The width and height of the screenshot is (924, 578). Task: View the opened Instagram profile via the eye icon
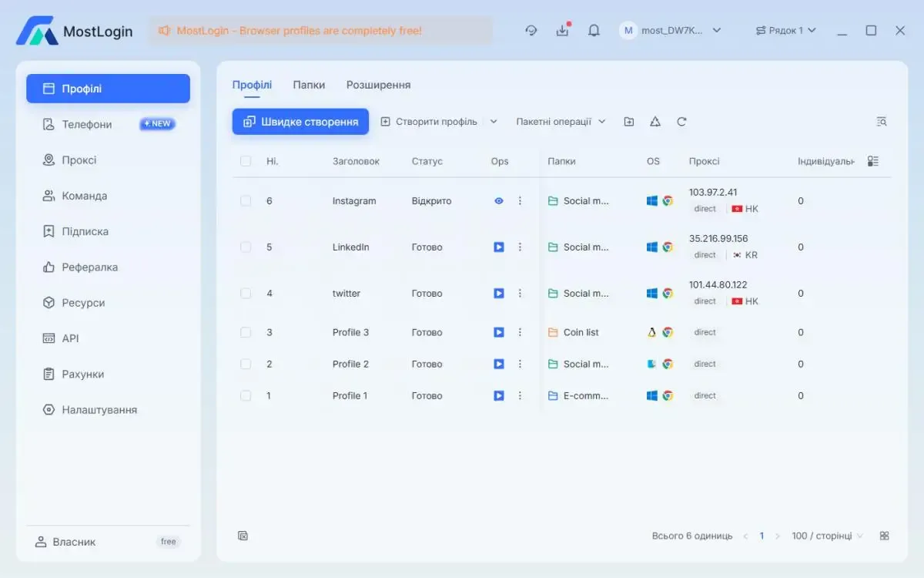coord(499,201)
